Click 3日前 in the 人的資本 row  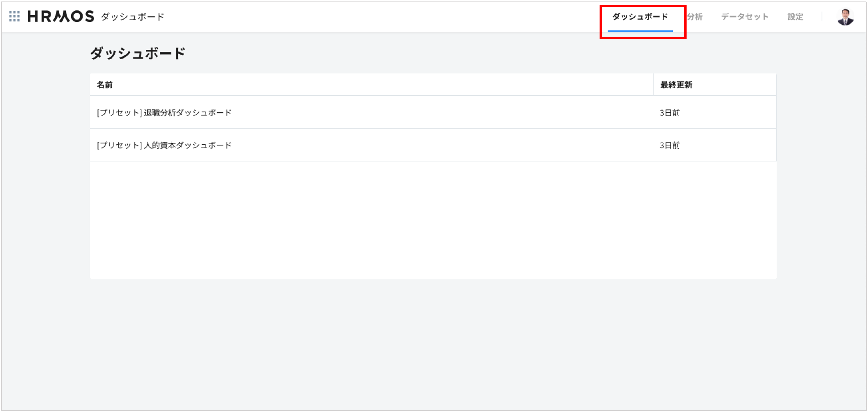click(670, 145)
